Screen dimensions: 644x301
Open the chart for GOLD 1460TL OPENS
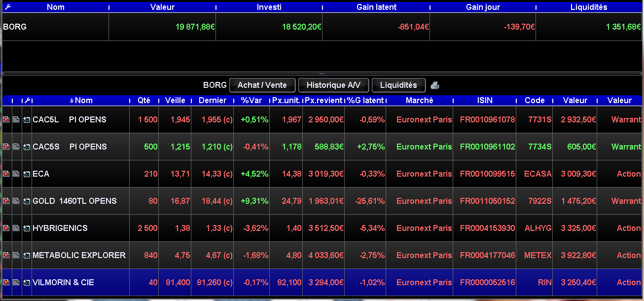point(27,201)
